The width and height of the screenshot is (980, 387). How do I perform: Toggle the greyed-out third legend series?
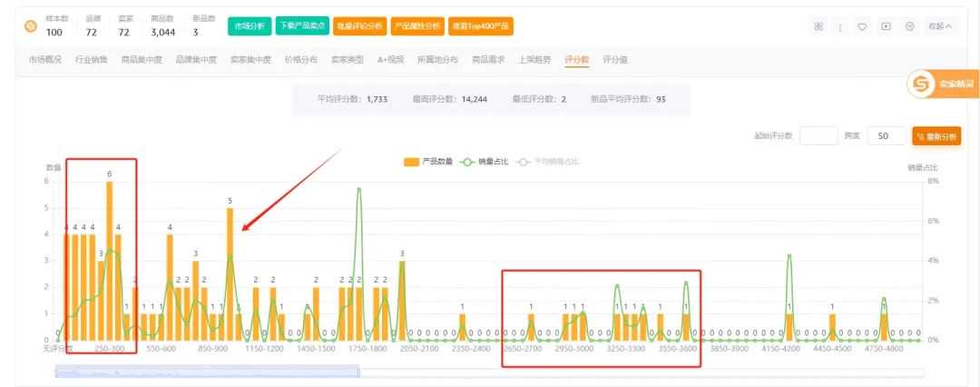pos(548,162)
